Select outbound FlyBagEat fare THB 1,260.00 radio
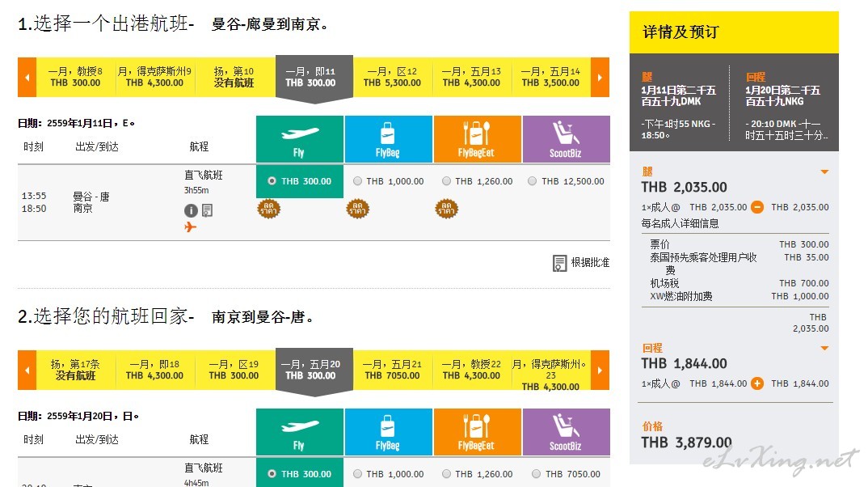Screen dimensions: 868x487 click(446, 181)
